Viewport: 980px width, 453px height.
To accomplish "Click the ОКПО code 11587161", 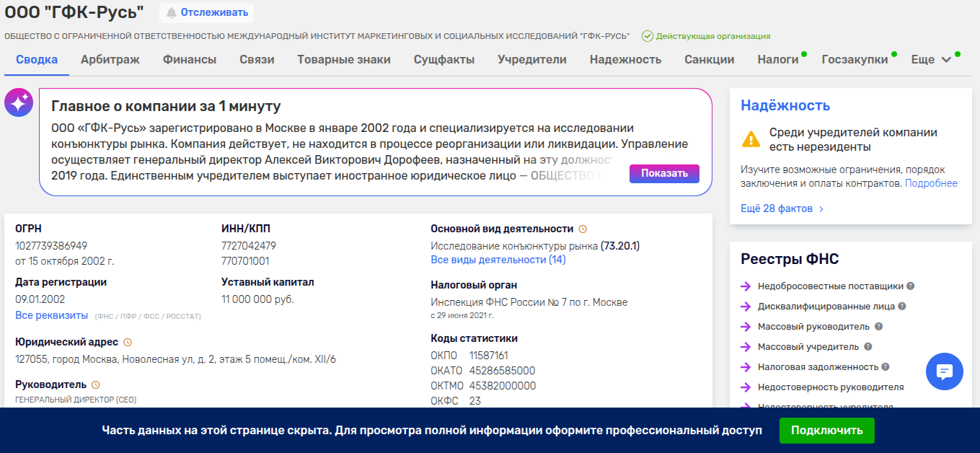I will point(489,356).
